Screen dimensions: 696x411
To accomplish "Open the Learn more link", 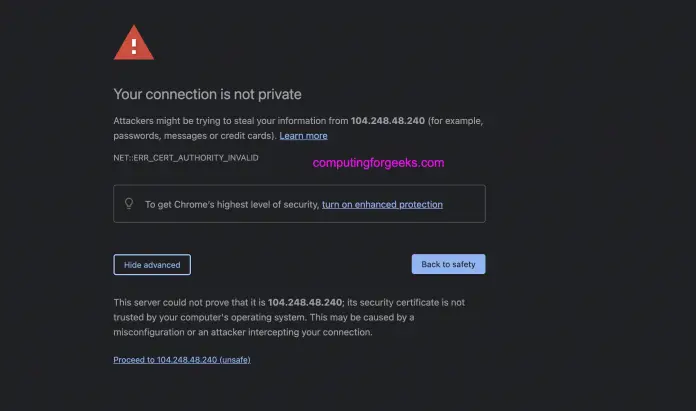I will click(x=303, y=136).
